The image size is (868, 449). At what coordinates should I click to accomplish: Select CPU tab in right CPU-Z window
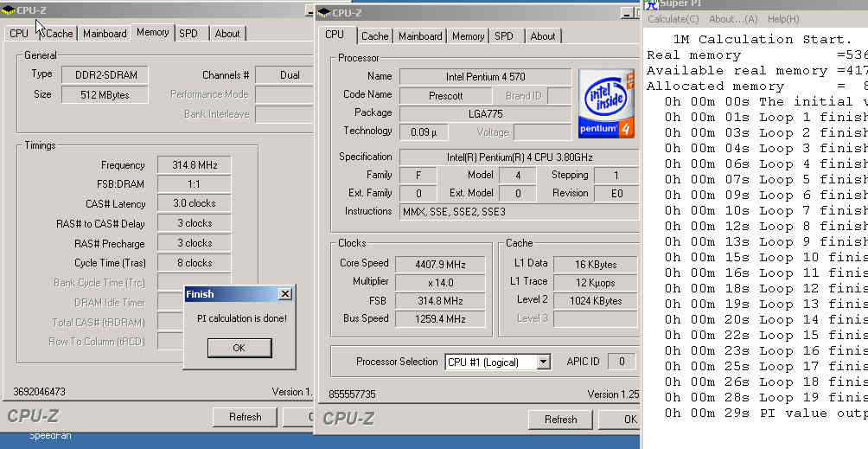(x=335, y=35)
